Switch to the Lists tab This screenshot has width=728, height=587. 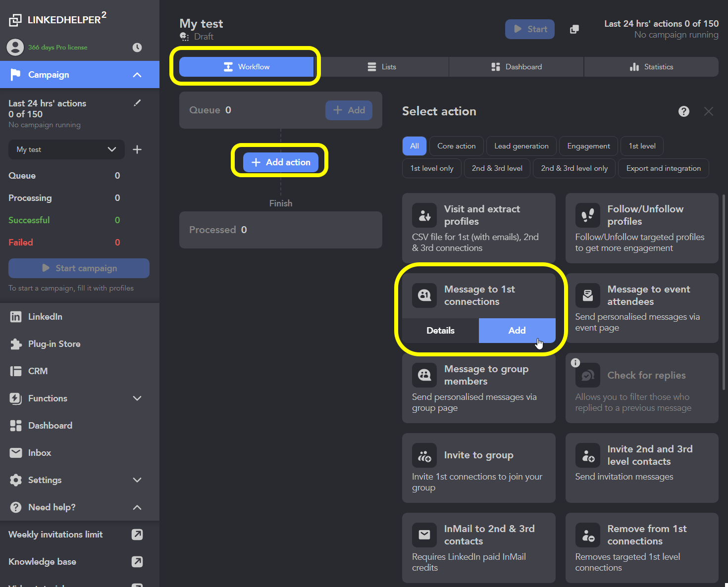click(x=381, y=67)
